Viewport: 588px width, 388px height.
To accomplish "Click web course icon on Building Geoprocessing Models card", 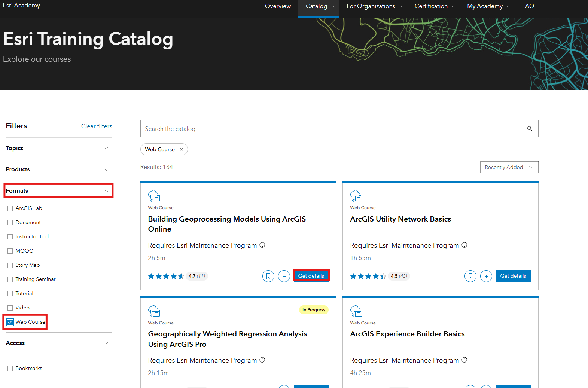I will pyautogui.click(x=154, y=196).
